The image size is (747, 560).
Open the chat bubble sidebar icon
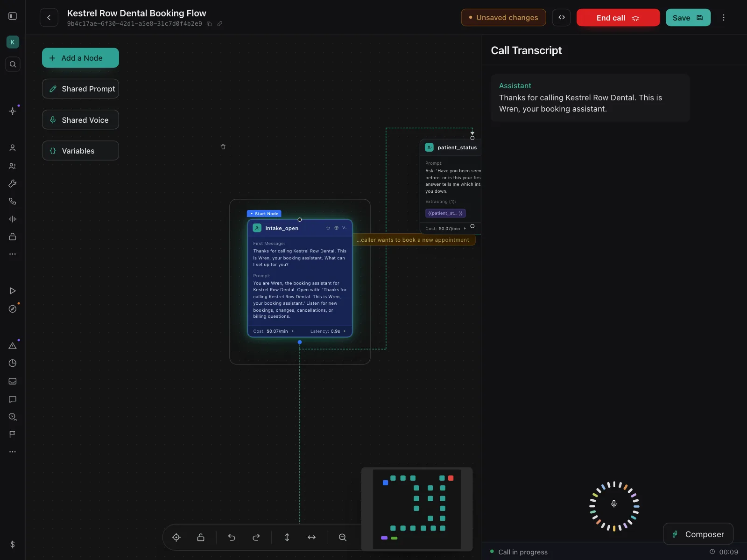[13, 399]
